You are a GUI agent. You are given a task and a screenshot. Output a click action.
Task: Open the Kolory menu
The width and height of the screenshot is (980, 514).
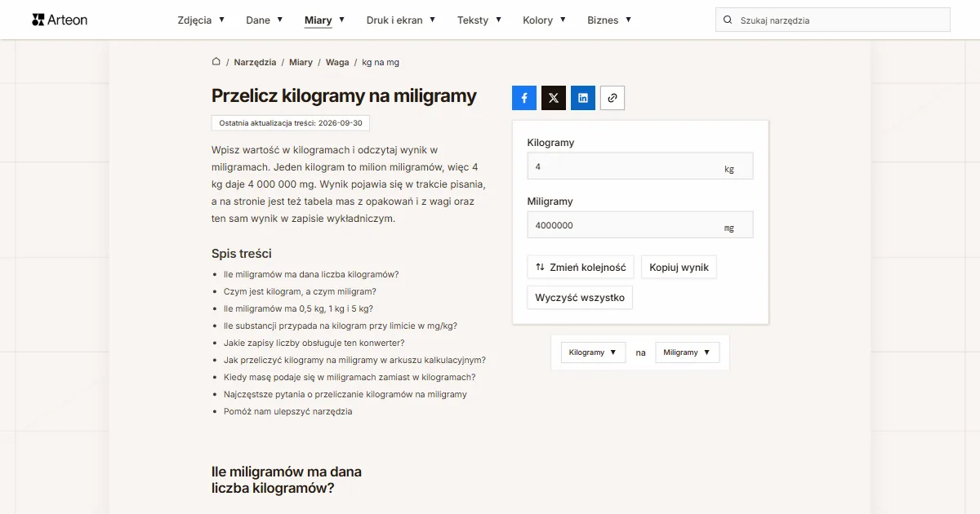coord(544,20)
